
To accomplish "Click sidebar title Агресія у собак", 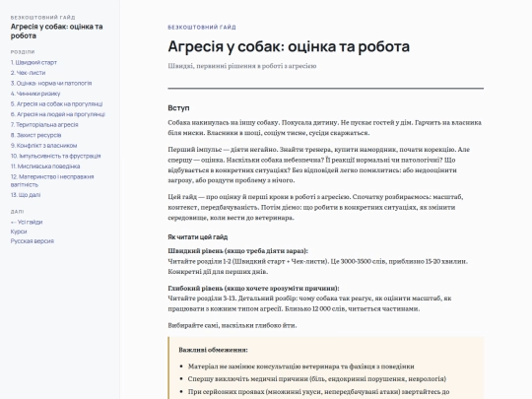I will pos(56,32).
